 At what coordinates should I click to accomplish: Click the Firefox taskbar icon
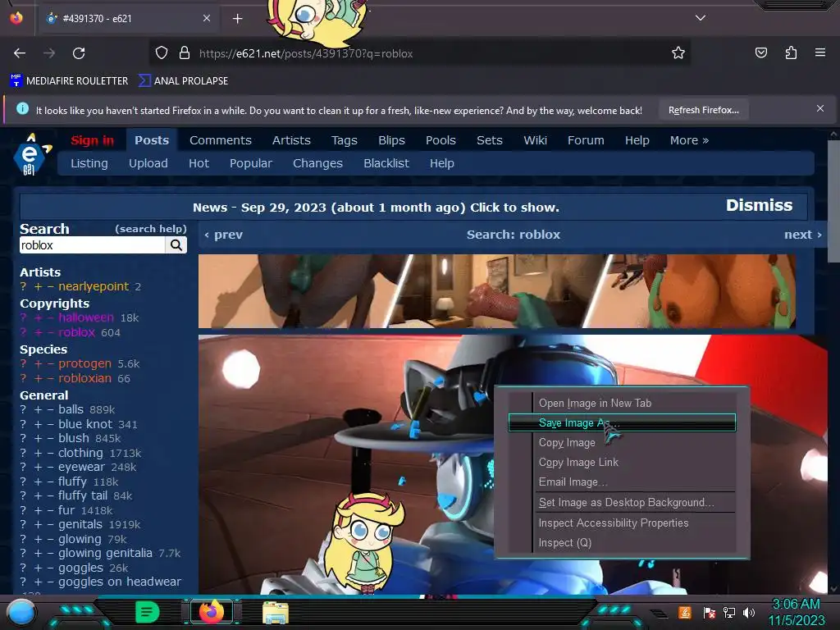[x=212, y=612]
